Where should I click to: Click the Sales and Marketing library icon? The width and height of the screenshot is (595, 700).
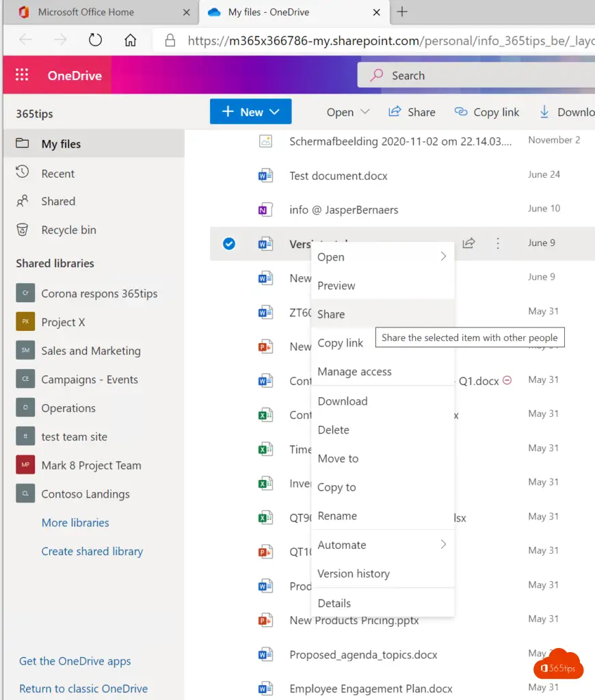click(25, 350)
